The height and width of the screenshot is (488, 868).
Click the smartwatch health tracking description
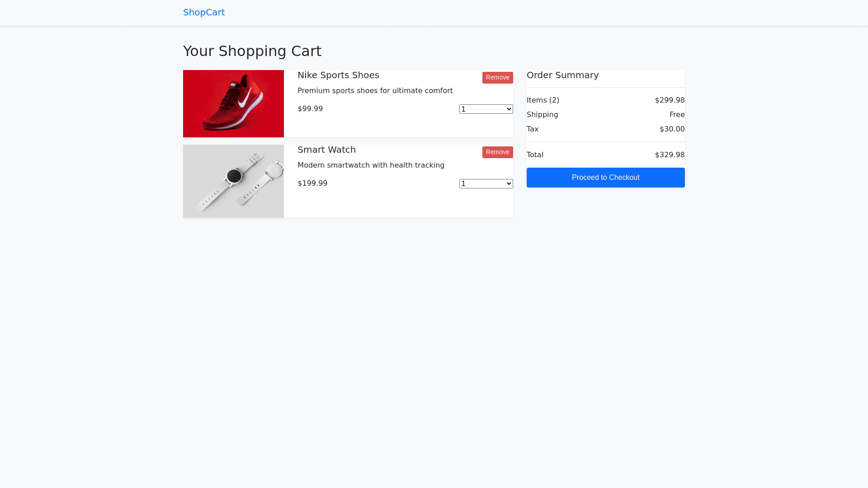(x=371, y=165)
